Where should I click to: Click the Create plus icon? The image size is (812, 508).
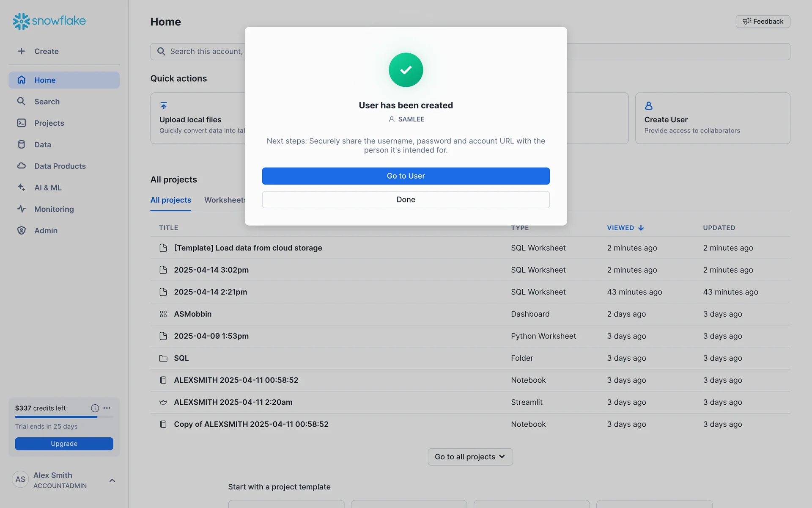click(x=22, y=51)
